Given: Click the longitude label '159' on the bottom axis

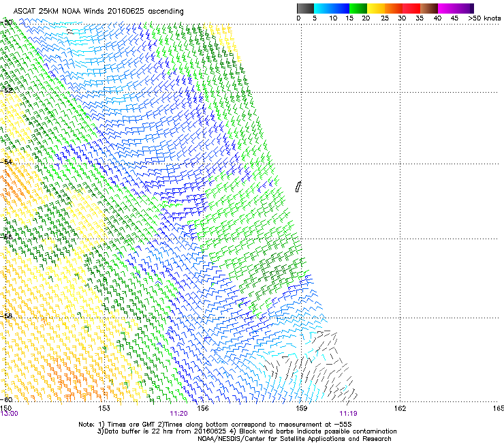Looking at the screenshot, I should point(302,408).
